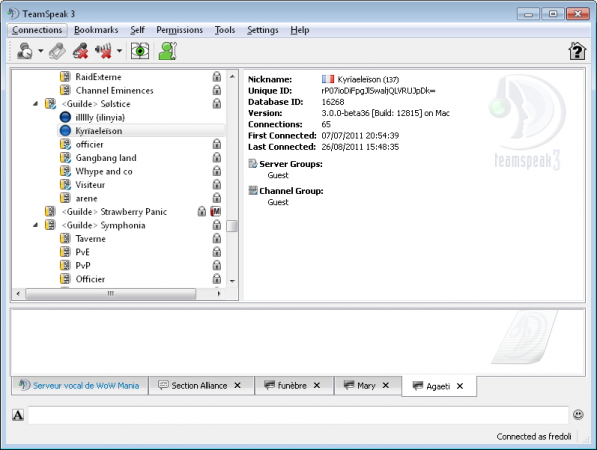Select user Kyriaeleïson in the tree
597x450 pixels.
99,131
